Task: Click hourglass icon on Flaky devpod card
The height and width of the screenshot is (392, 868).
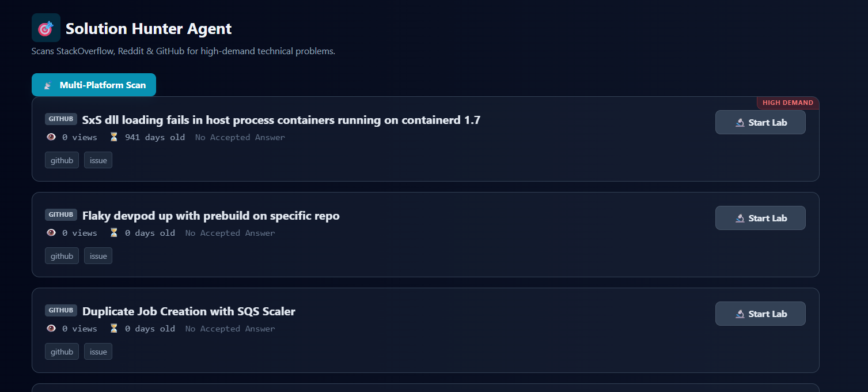Action: [x=113, y=233]
